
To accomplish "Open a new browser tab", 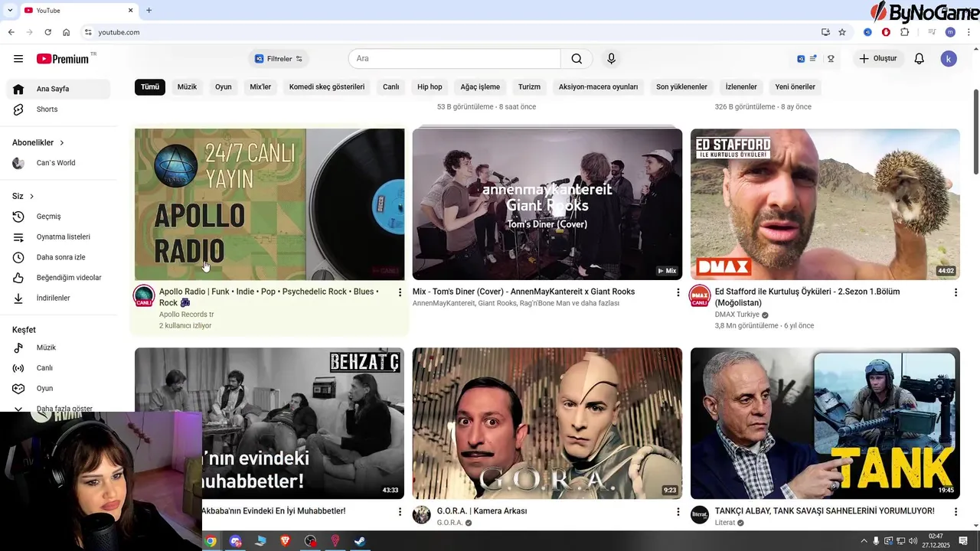I will pos(149,10).
